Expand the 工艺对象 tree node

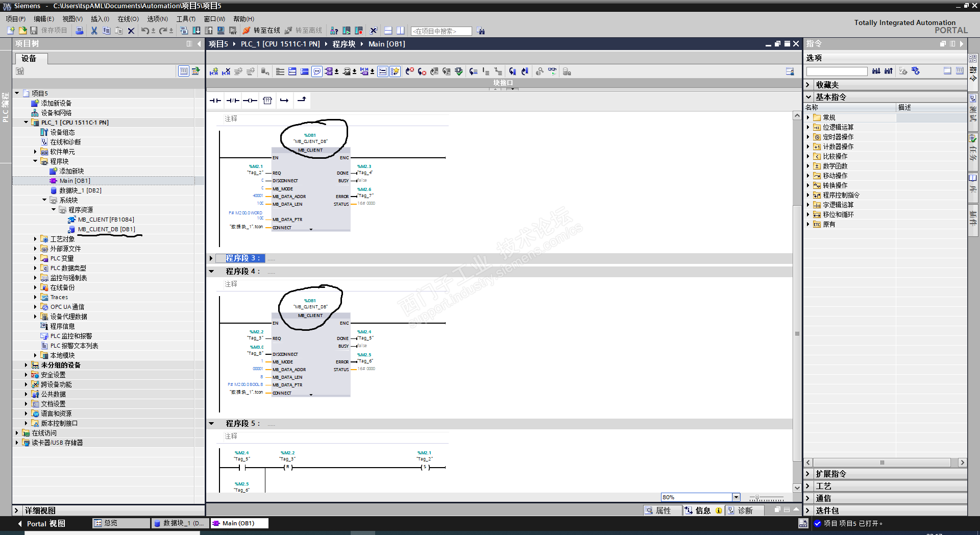[35, 239]
